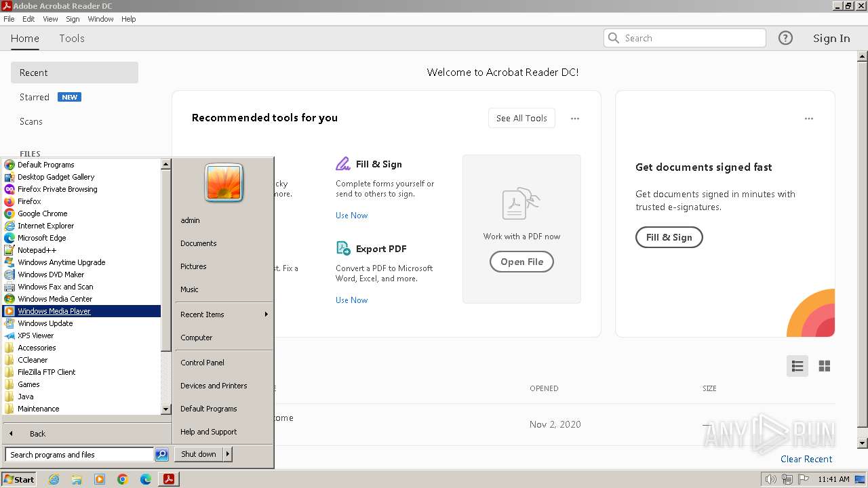Select Starred in sidebar
This screenshot has height=488, width=868.
pos(35,97)
